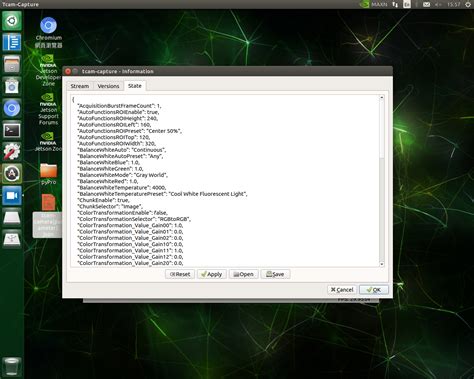Screen dimensions: 474x379
Task: Click the "BalanceWhiteAuto": "Continuous" line
Action: tap(122, 150)
